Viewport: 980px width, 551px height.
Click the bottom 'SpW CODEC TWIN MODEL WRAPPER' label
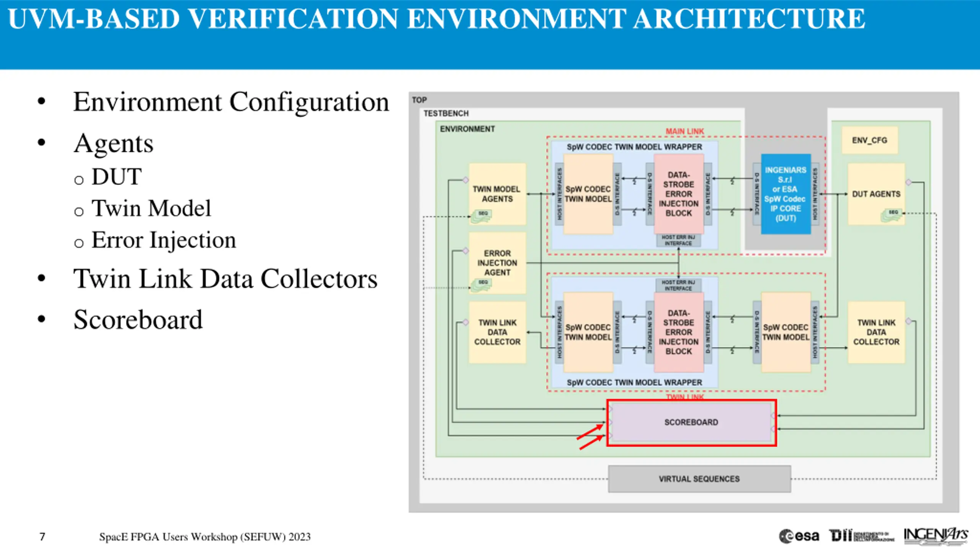coord(634,383)
